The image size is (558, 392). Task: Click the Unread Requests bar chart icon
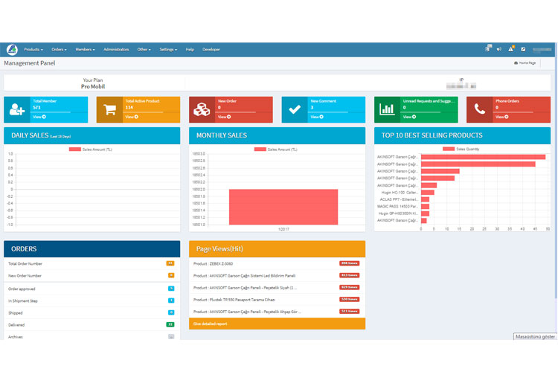click(x=388, y=109)
